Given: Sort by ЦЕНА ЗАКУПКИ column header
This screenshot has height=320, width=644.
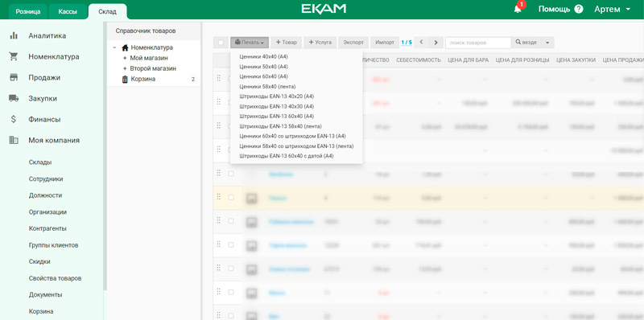Looking at the screenshot, I should click(x=576, y=59).
